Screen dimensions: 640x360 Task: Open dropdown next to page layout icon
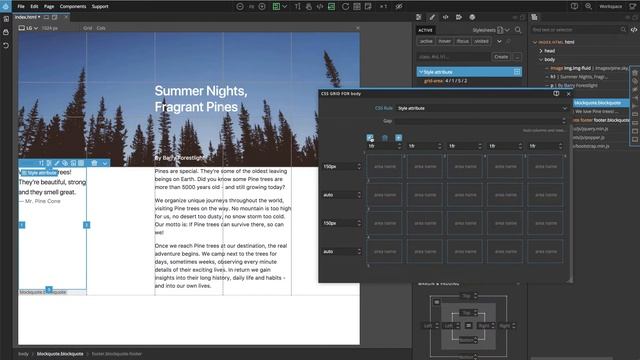285,7
